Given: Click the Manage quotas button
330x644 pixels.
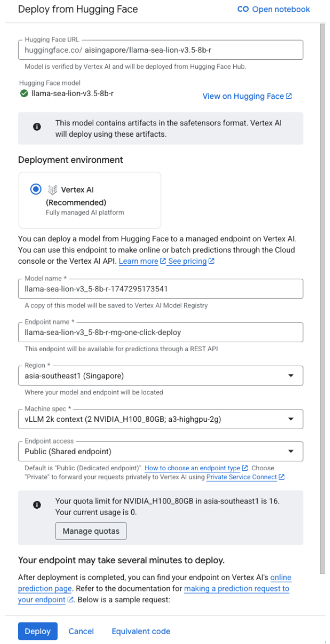Looking at the screenshot, I should [91, 531].
